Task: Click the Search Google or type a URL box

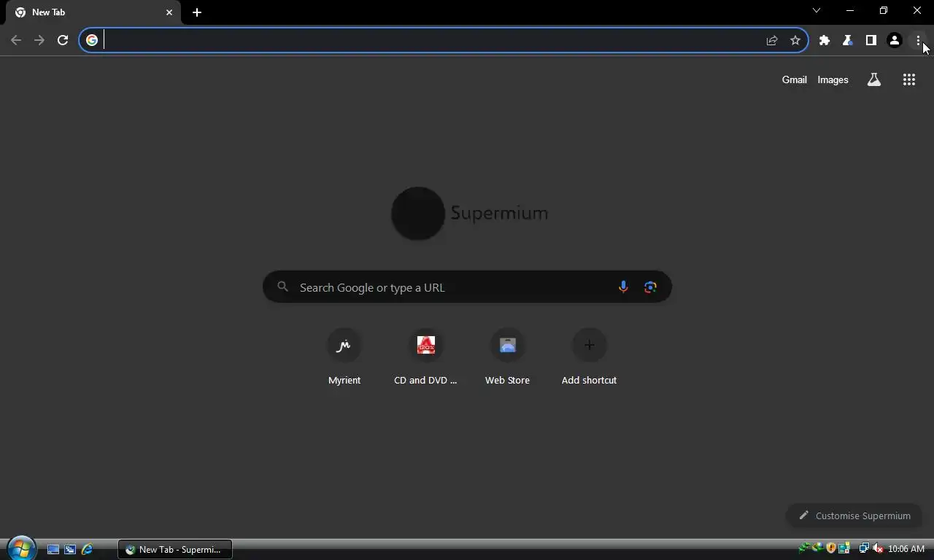Action: tap(467, 287)
